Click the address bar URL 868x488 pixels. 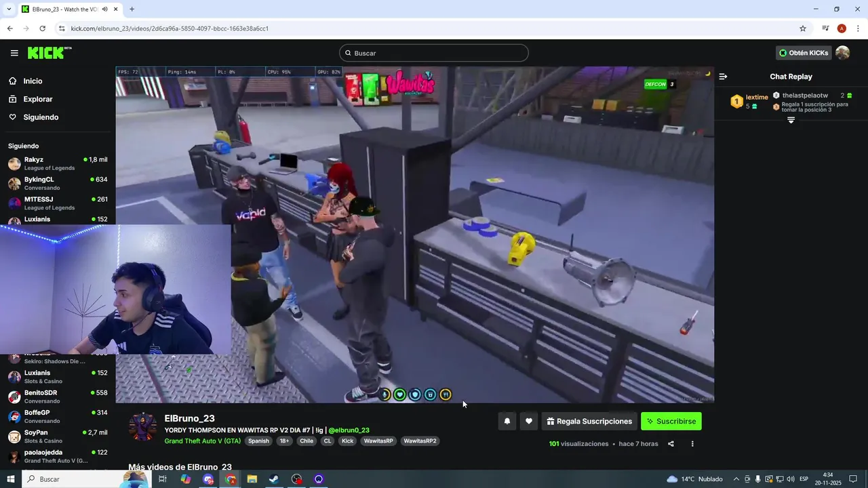click(170, 28)
